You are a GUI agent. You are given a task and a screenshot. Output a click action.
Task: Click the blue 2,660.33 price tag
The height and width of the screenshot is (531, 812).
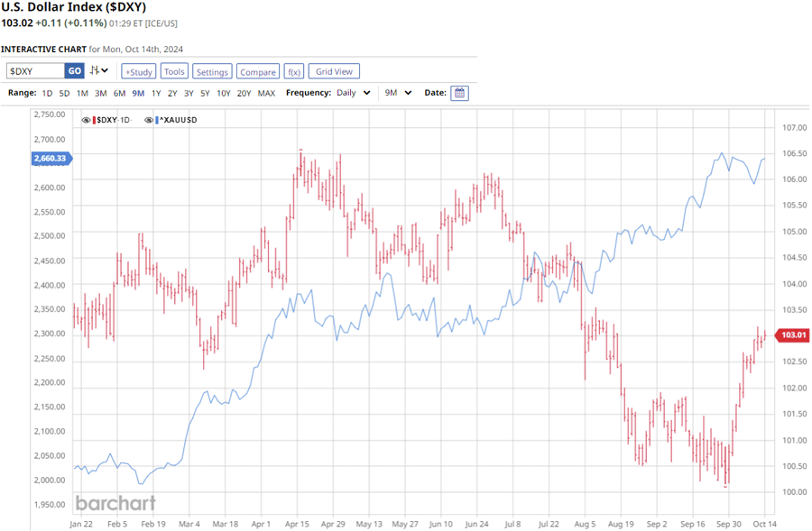pyautogui.click(x=51, y=159)
